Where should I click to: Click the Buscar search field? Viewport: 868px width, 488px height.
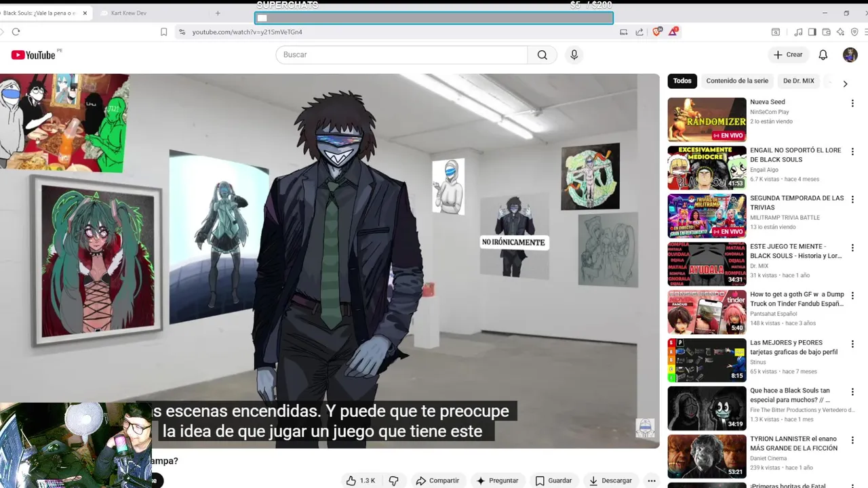401,55
